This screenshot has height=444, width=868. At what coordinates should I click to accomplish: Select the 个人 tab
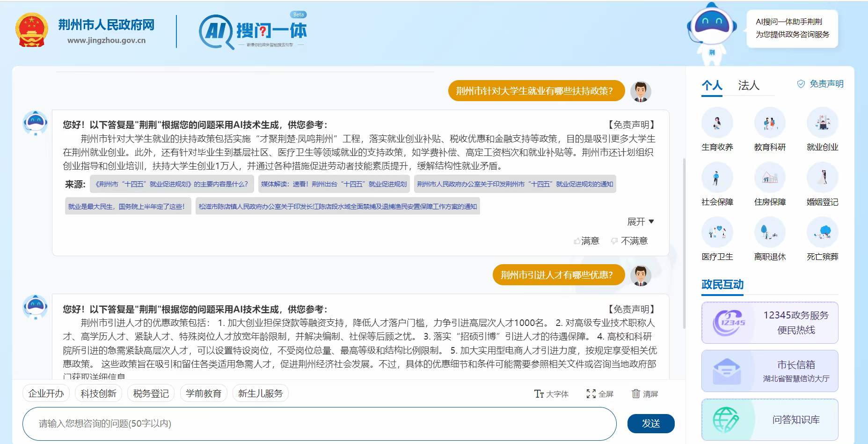pyautogui.click(x=712, y=85)
